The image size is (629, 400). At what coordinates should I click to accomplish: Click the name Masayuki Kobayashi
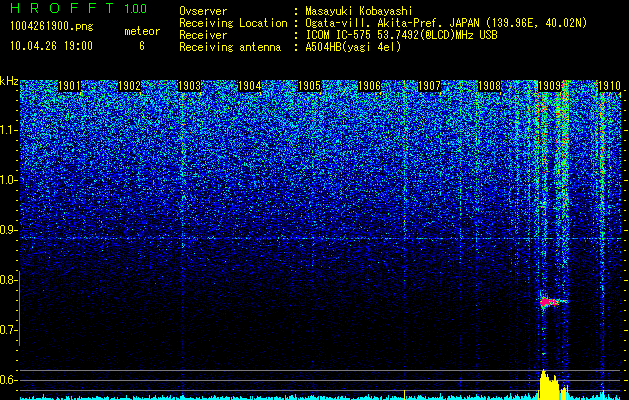359,11
